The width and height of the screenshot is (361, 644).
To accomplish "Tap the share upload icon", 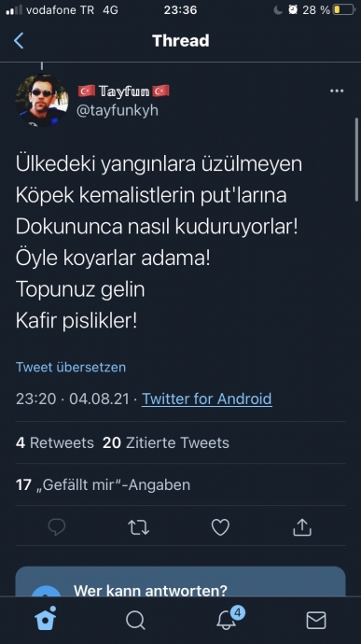I will point(302,527).
